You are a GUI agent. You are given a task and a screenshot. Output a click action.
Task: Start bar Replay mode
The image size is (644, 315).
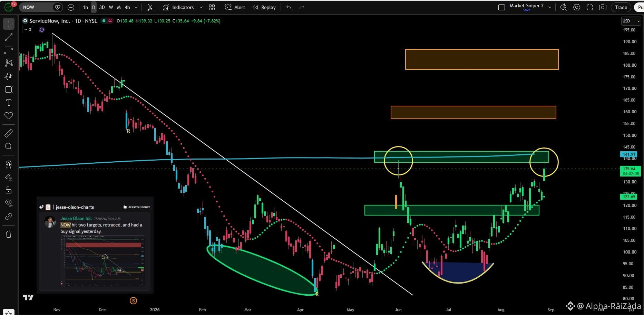[264, 7]
